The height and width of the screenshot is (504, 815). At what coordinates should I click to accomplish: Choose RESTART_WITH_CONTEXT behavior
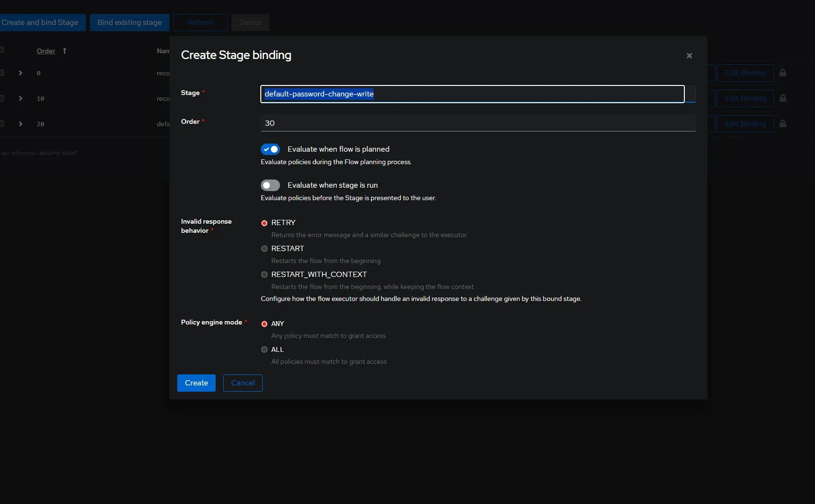tap(264, 275)
